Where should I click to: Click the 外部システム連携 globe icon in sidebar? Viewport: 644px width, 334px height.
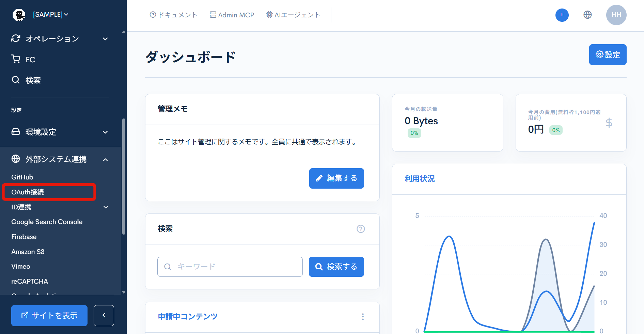click(x=16, y=159)
